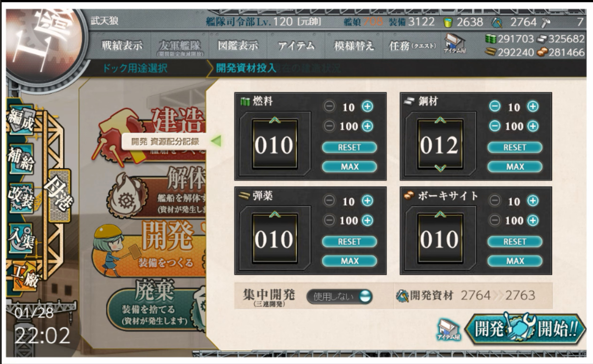593x364 pixels.
Task: Click RESET button for ボーキサイト
Action: (515, 242)
